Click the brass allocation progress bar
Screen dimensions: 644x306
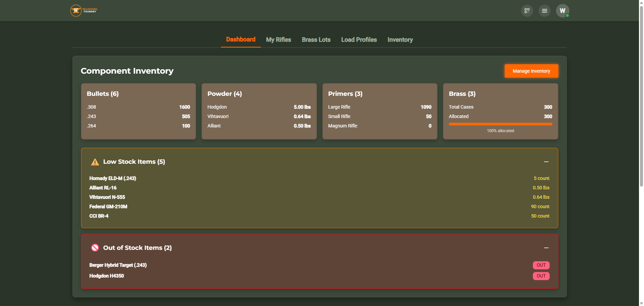500,124
